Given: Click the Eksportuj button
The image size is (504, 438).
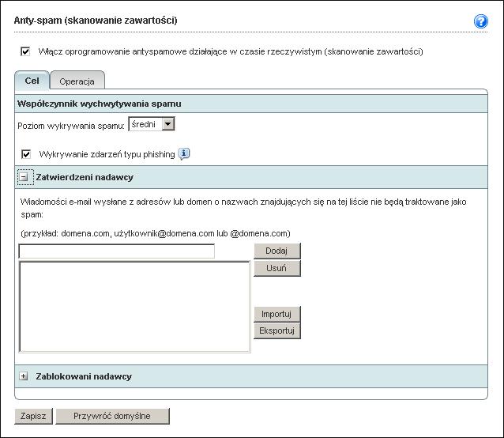Looking at the screenshot, I should [x=276, y=330].
